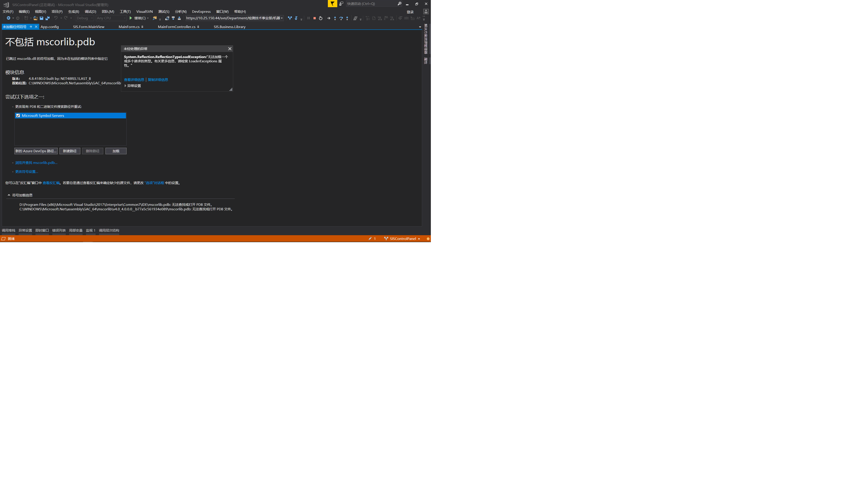Click the VisualSVN Update down-arrow icon
The height and width of the screenshot is (487, 868).
pyautogui.click(x=173, y=18)
